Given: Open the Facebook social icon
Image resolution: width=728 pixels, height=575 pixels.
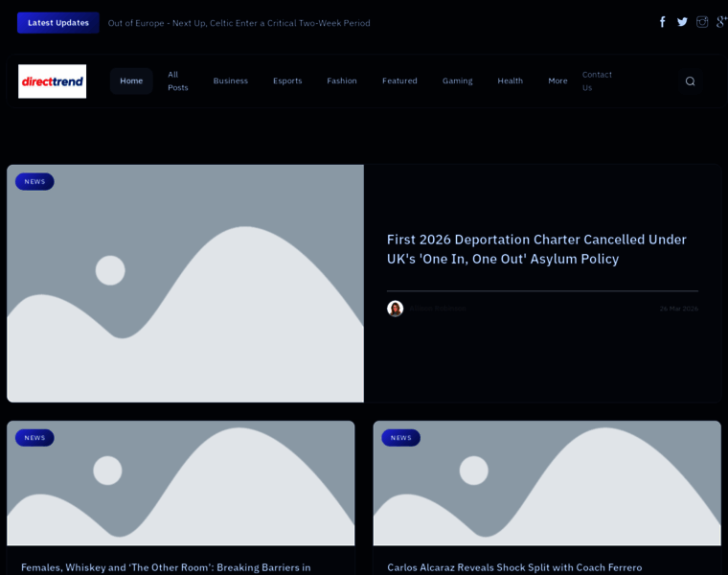Looking at the screenshot, I should (x=662, y=22).
